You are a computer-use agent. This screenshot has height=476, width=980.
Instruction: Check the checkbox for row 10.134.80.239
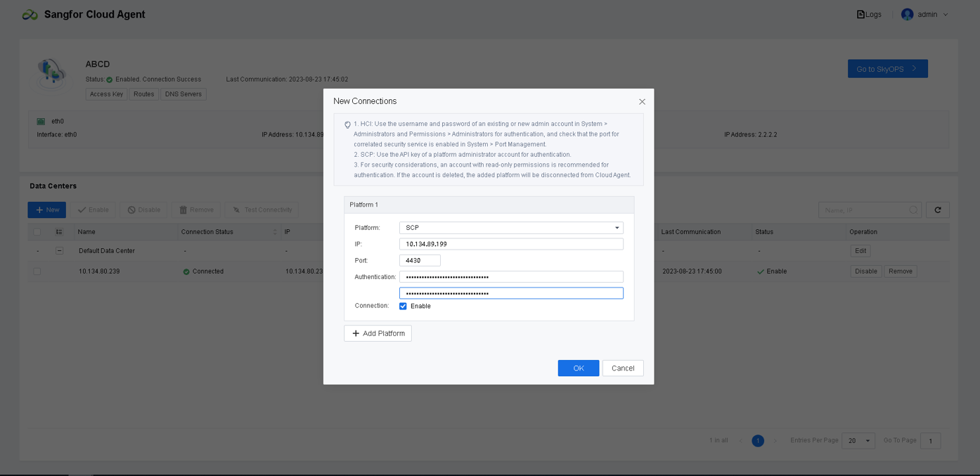(37, 271)
